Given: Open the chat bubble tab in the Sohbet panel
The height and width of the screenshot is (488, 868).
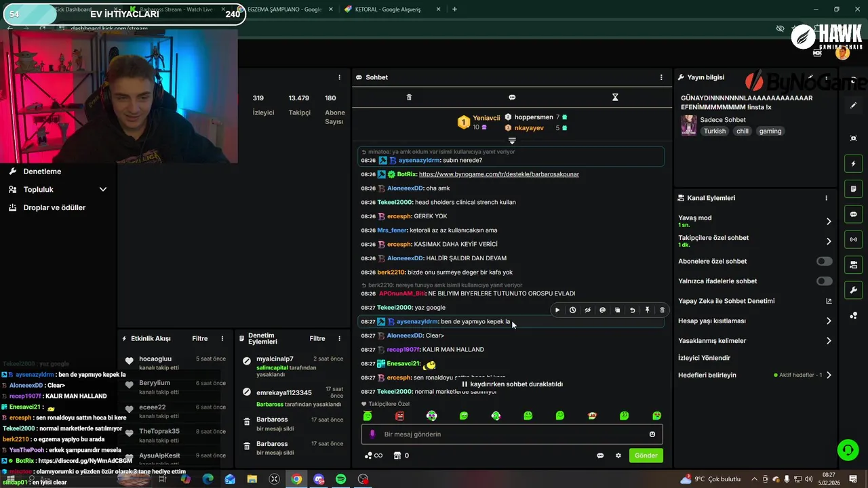Looking at the screenshot, I should (512, 98).
